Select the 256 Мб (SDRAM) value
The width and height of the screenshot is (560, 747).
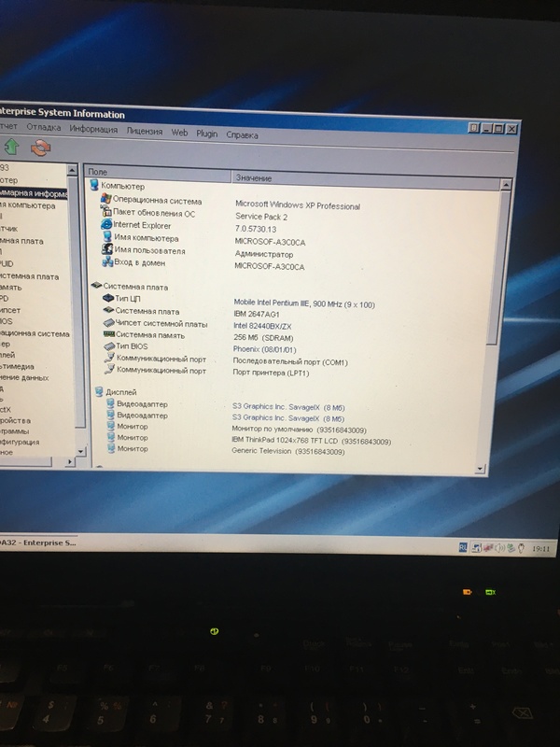(x=263, y=338)
